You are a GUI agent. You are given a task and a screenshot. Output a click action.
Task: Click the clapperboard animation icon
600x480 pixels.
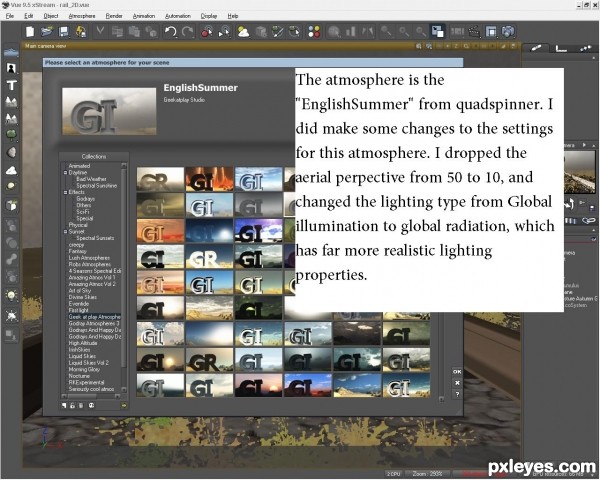tap(474, 31)
